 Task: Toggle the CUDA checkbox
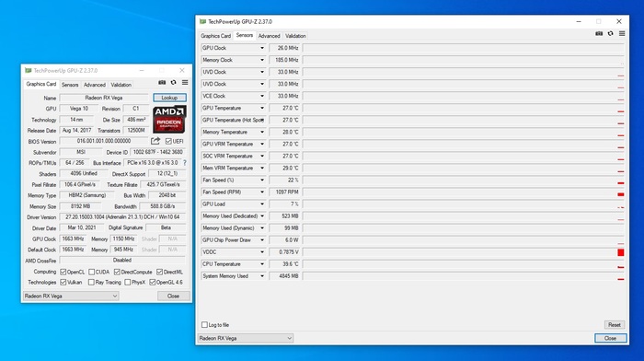[92, 272]
